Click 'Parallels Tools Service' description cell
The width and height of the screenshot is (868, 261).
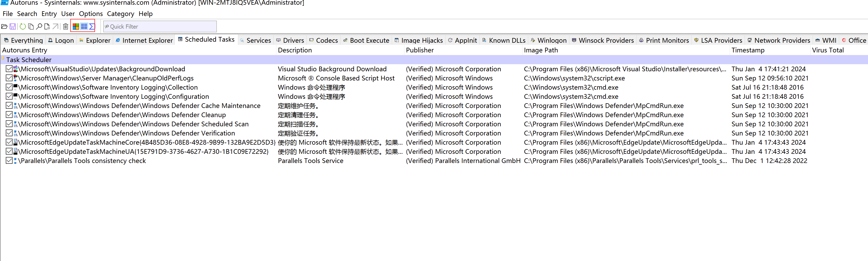click(310, 161)
